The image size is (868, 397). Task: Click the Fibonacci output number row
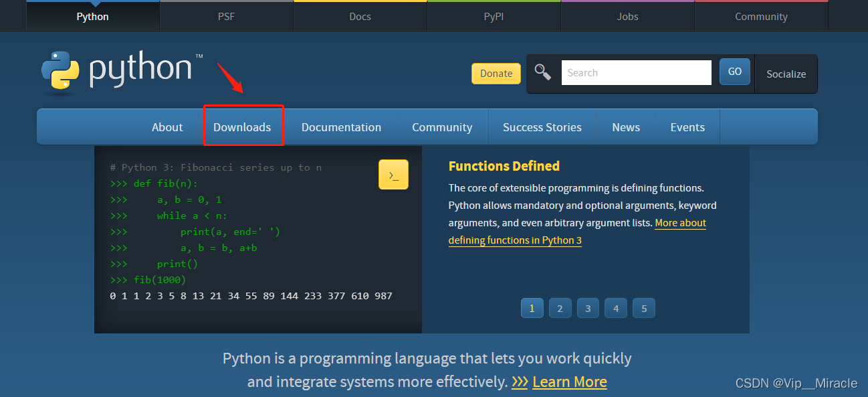251,296
